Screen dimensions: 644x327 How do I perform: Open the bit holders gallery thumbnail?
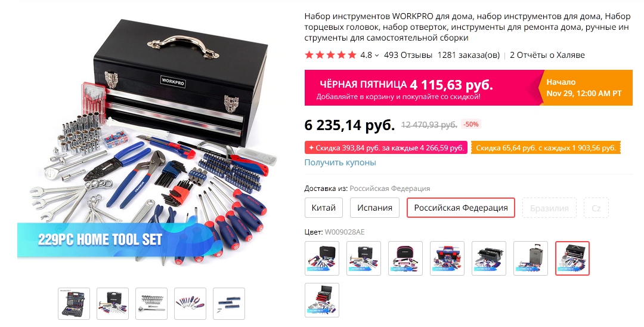(229, 304)
